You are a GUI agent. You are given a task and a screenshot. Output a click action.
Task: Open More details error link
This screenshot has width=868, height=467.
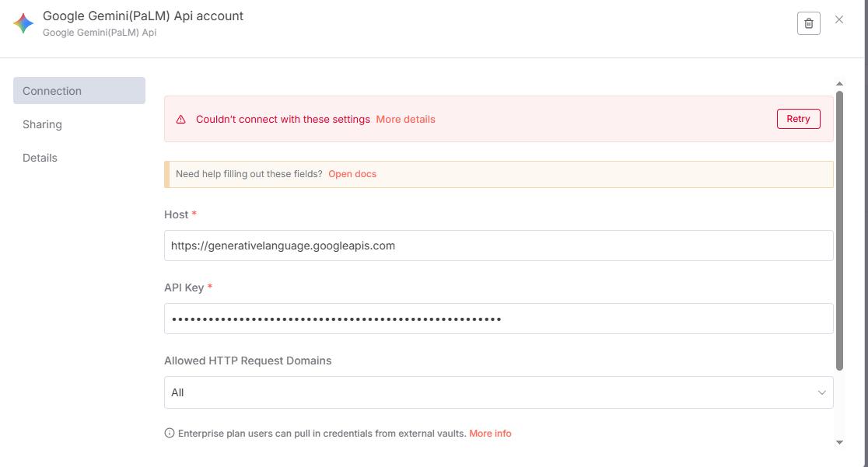(405, 120)
